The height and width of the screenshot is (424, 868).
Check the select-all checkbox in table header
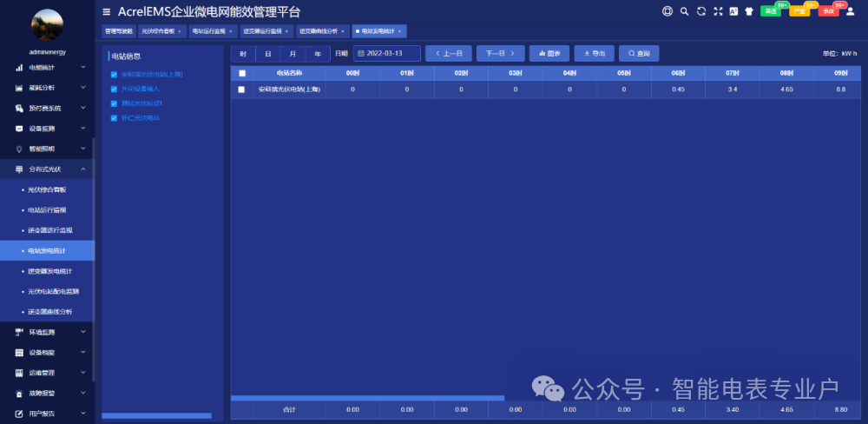(242, 73)
